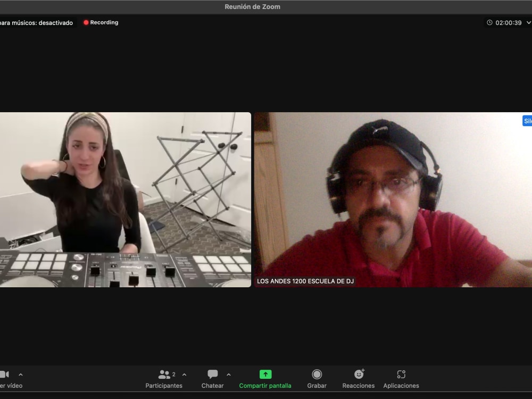Expand the video options chevron

21,375
